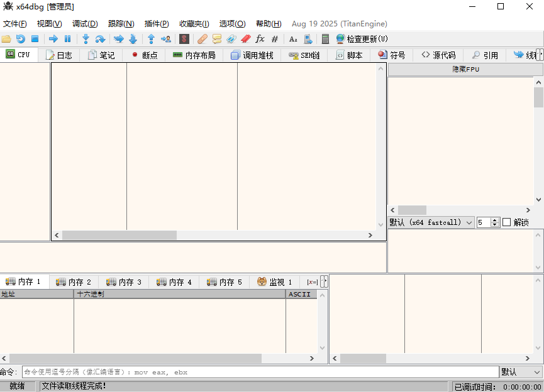Click the step into icon

pyautogui.click(x=86, y=39)
